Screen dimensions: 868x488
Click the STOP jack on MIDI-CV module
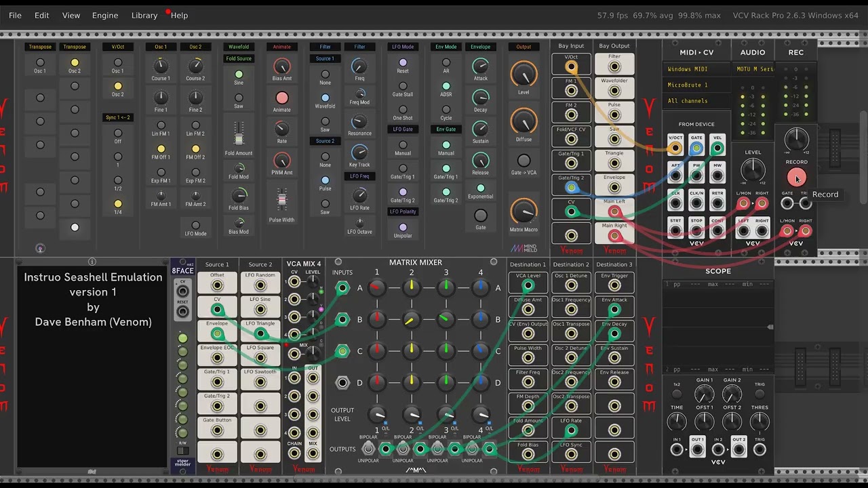coord(696,230)
